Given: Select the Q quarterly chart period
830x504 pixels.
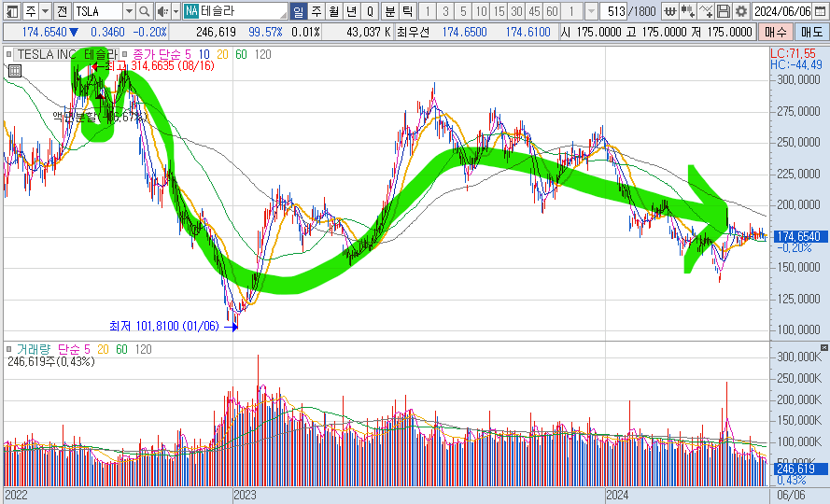Looking at the screenshot, I should pyautogui.click(x=370, y=11).
